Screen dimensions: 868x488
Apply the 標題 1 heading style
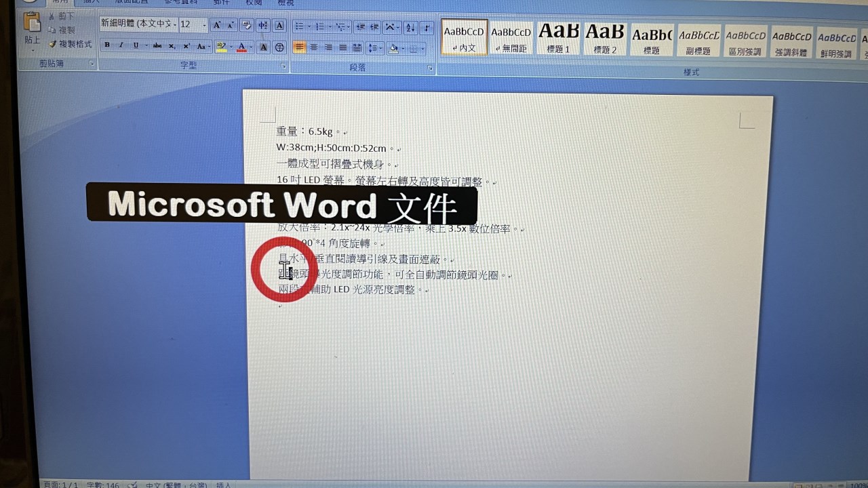click(558, 37)
